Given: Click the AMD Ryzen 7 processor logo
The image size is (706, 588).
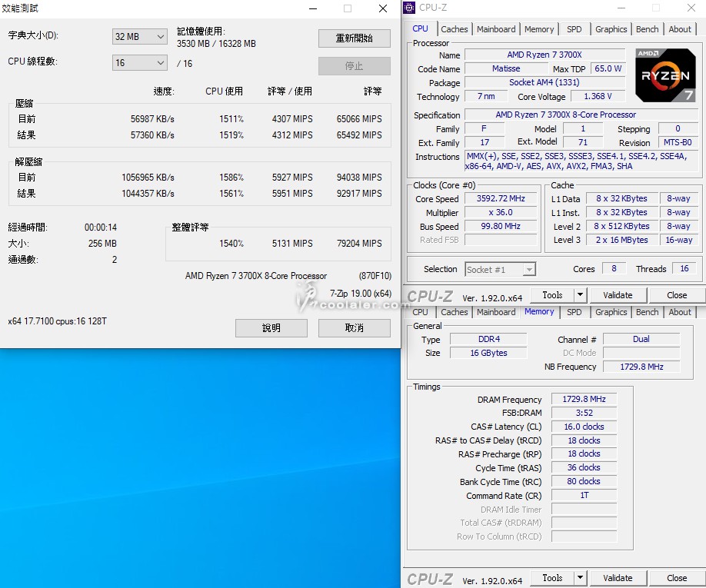Looking at the screenshot, I should click(665, 75).
